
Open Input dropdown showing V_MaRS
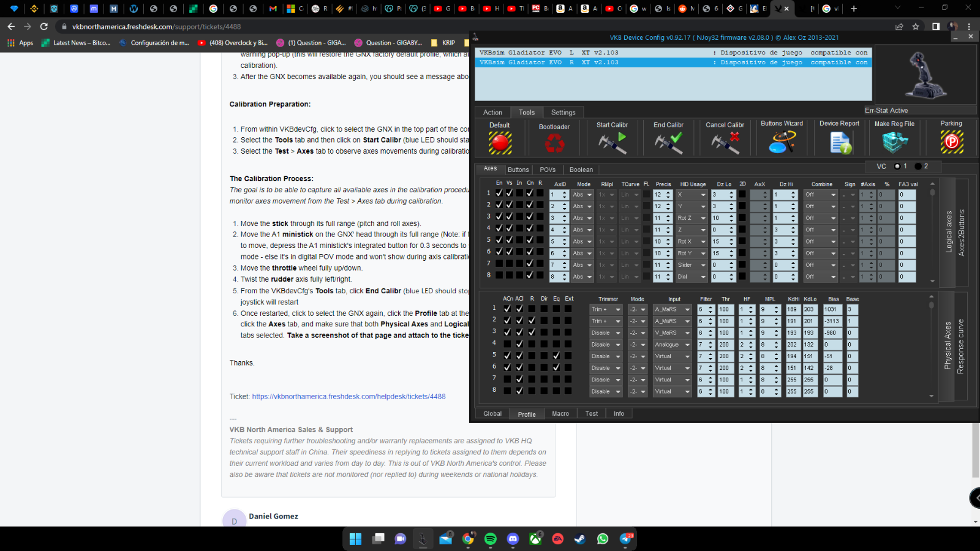672,333
